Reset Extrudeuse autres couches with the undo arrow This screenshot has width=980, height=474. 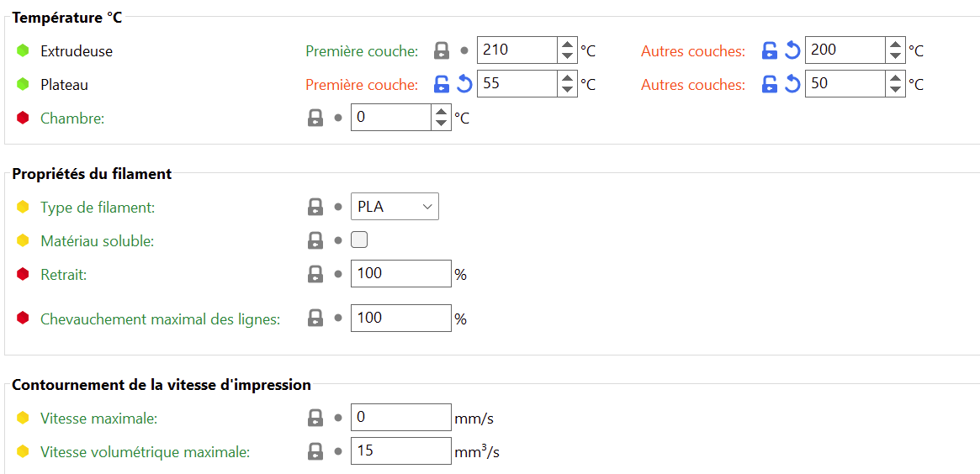[x=792, y=50]
